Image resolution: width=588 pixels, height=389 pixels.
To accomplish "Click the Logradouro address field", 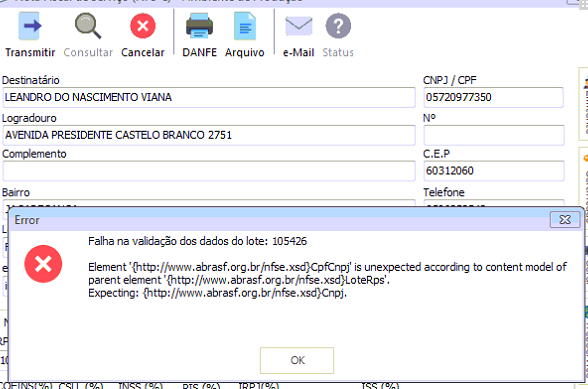I will [x=209, y=135].
